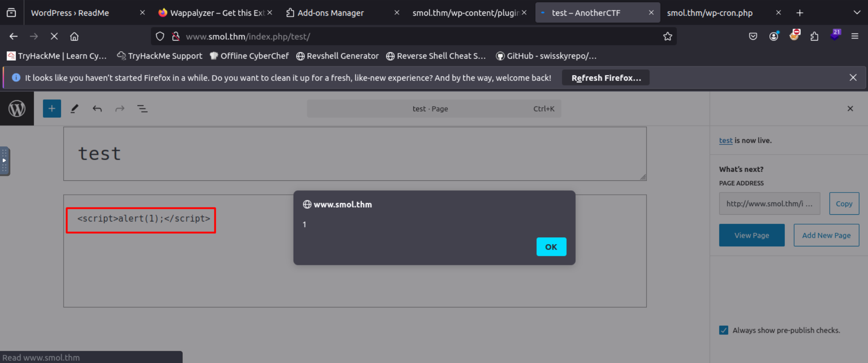
Task: Uncheck Always show pre-publish checks
Action: click(724, 330)
